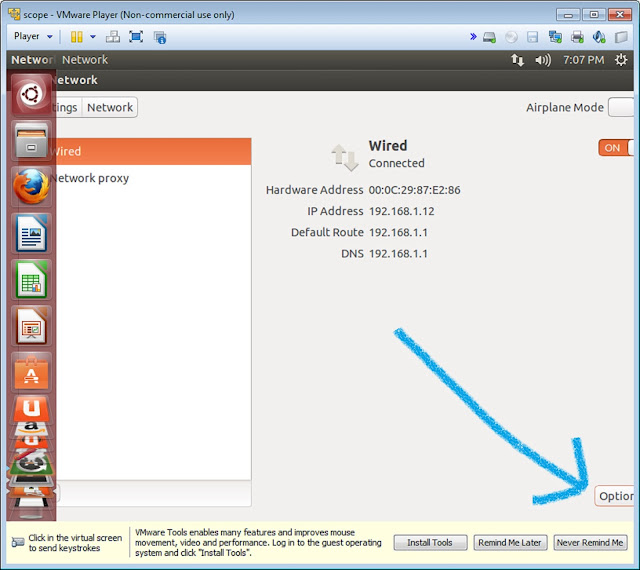Expand the hidden devices chevron

[x=473, y=37]
